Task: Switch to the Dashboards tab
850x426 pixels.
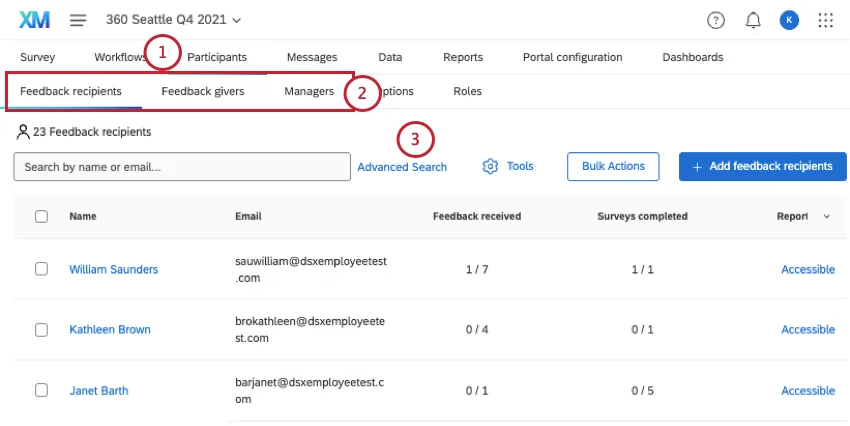Action: 693,57
